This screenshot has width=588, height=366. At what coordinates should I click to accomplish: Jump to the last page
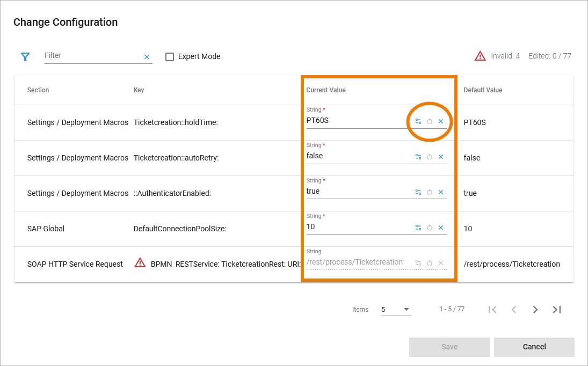click(557, 310)
